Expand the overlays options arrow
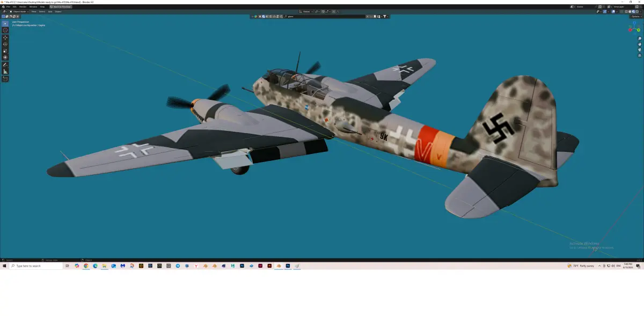Image resolution: width=644 pixels, height=316 pixels. click(617, 12)
